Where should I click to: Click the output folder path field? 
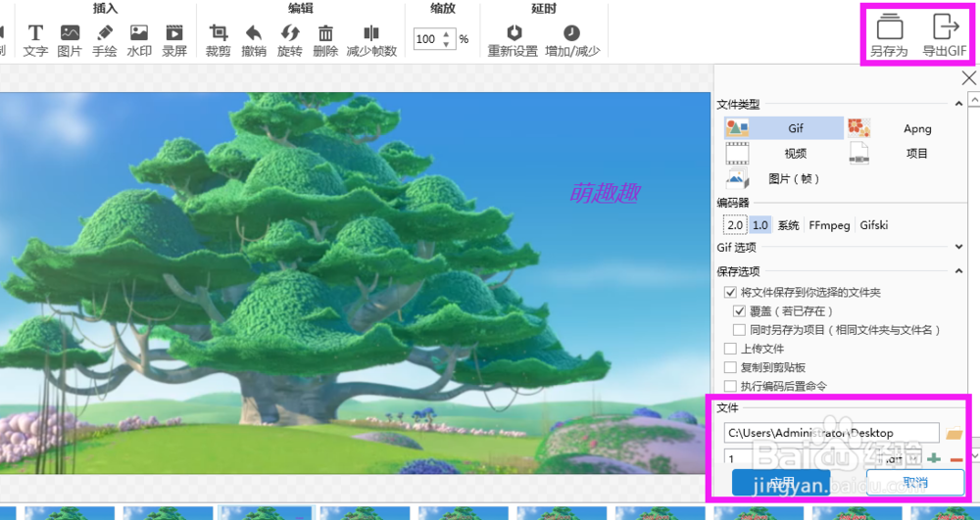pyautogui.click(x=831, y=433)
